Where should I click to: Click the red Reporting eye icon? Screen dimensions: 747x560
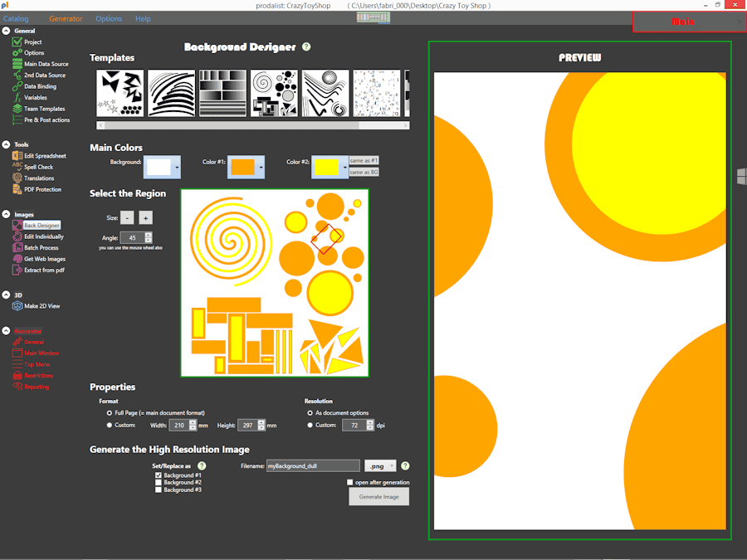[17, 387]
